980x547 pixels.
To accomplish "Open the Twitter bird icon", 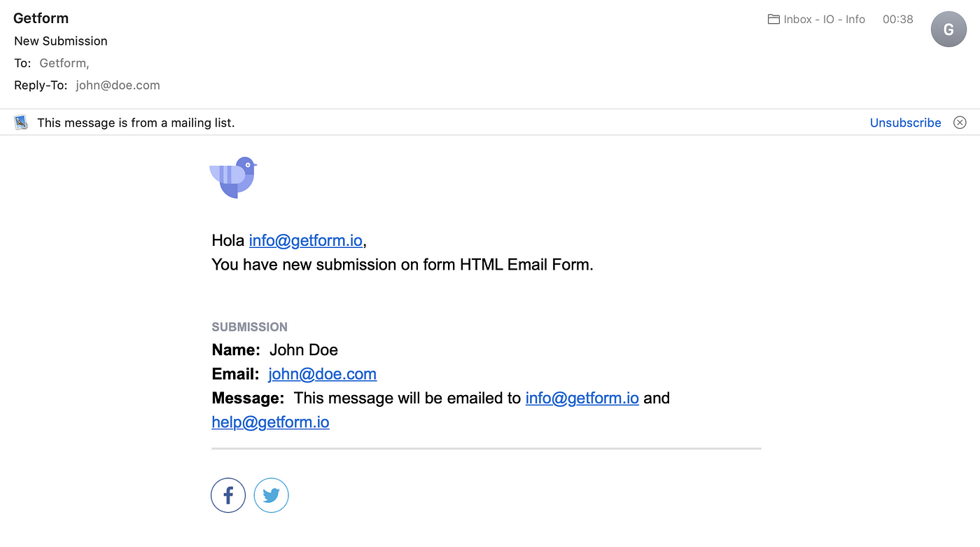I will coord(271,496).
